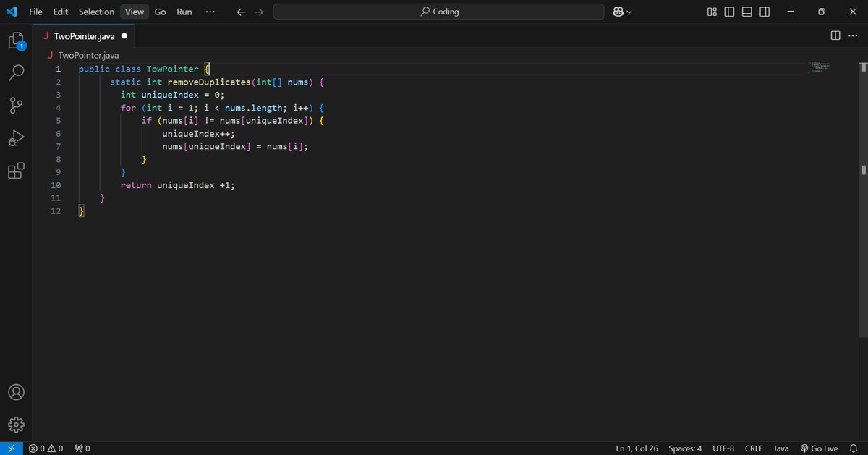The height and width of the screenshot is (455, 868).
Task: Click line number 12 in gutter
Action: (56, 211)
